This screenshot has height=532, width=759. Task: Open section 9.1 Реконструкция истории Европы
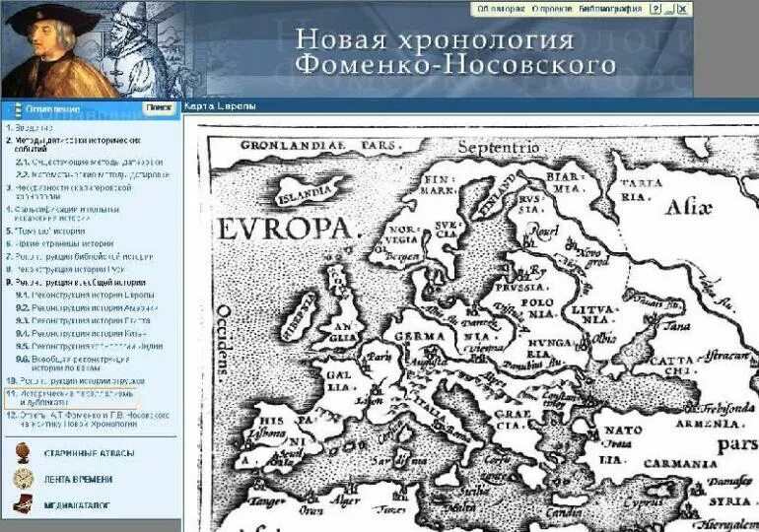[85, 295]
